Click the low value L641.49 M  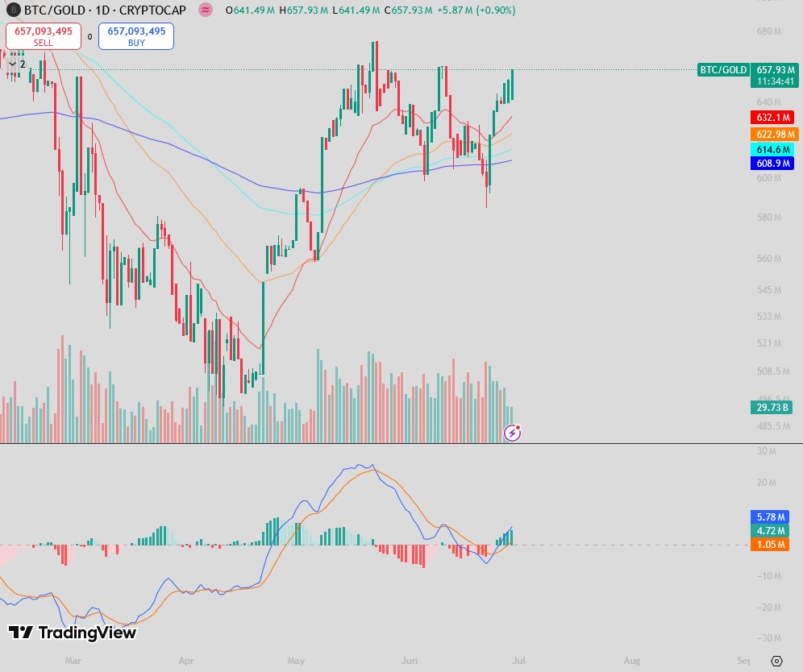click(x=356, y=10)
